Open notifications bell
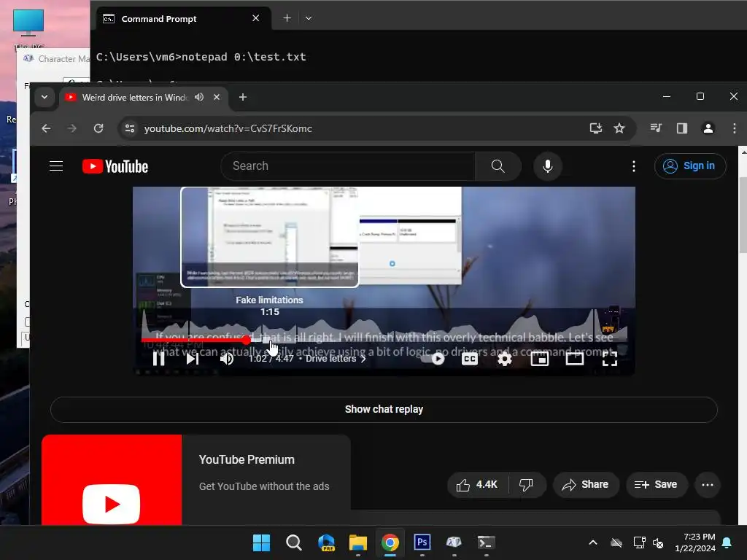Image resolution: width=747 pixels, height=560 pixels. 727,542
